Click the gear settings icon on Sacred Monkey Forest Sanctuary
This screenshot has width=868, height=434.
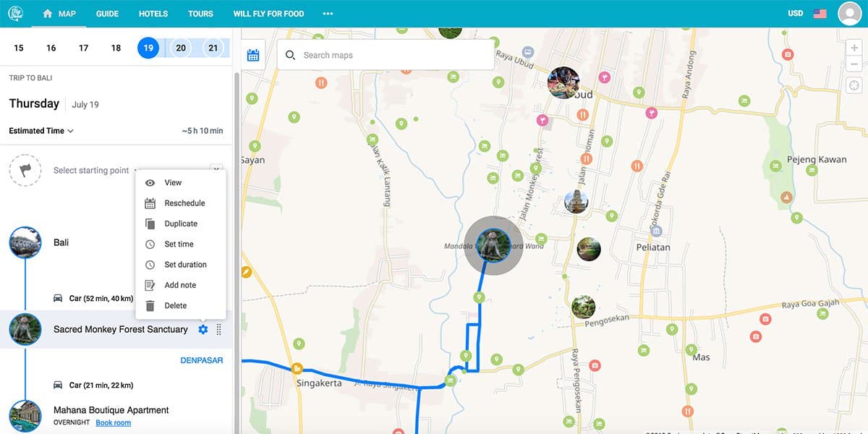tap(203, 330)
